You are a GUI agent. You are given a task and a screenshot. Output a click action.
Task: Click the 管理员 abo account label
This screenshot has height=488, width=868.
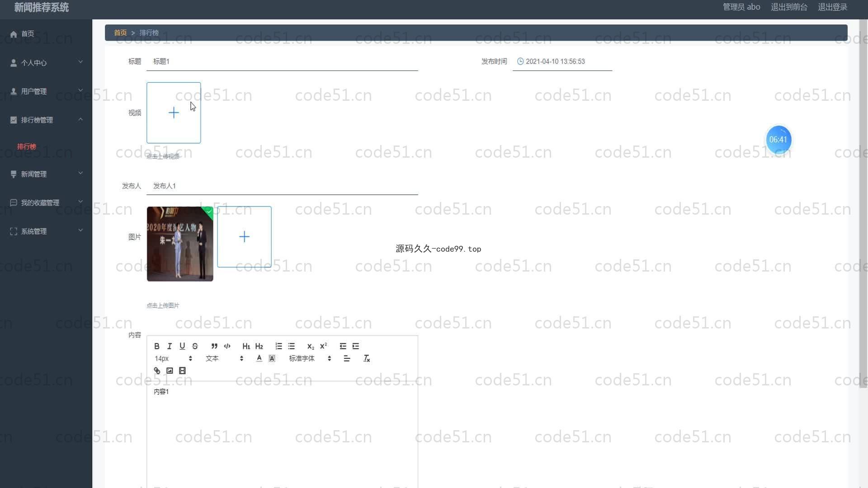[x=741, y=7]
